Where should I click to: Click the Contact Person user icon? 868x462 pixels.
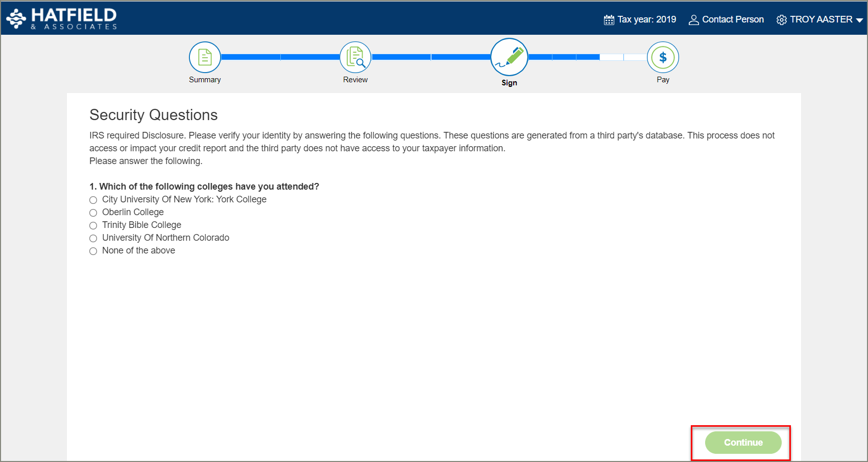tap(693, 20)
